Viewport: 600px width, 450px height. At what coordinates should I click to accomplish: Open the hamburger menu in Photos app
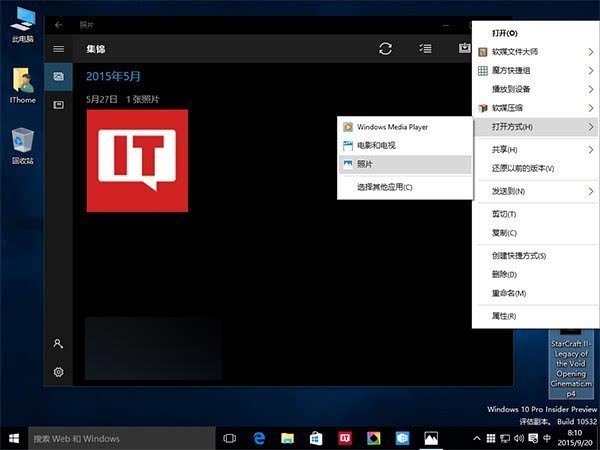pos(59,48)
